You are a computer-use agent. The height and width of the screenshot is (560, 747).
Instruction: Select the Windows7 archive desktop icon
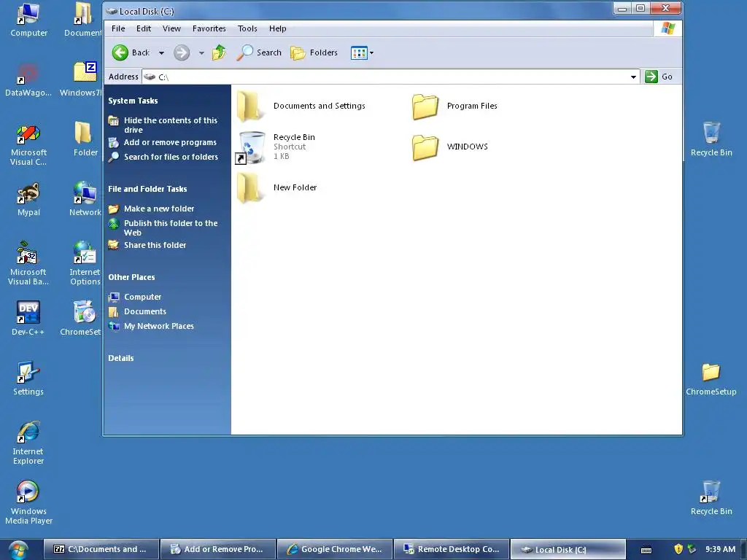(x=82, y=79)
